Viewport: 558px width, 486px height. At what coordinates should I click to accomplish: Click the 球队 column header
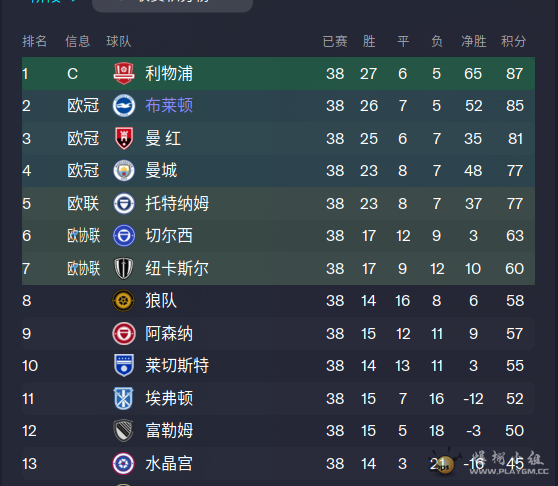[x=119, y=41]
